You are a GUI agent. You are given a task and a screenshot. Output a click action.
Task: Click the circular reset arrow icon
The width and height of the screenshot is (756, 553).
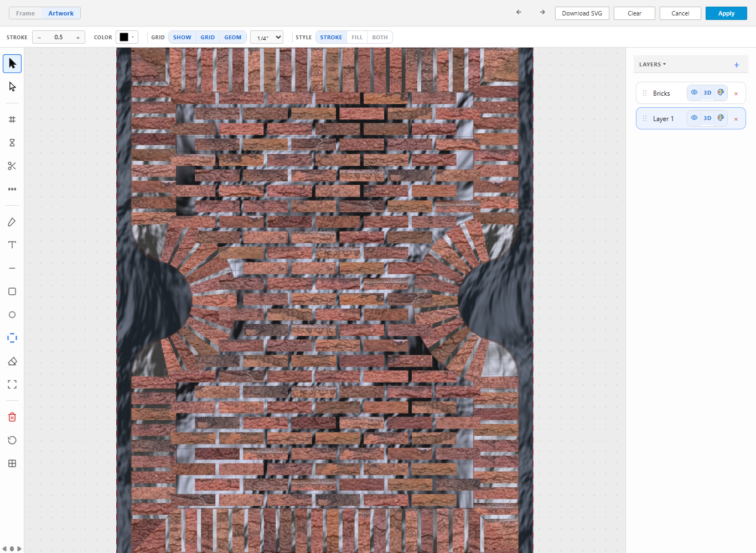(x=12, y=440)
